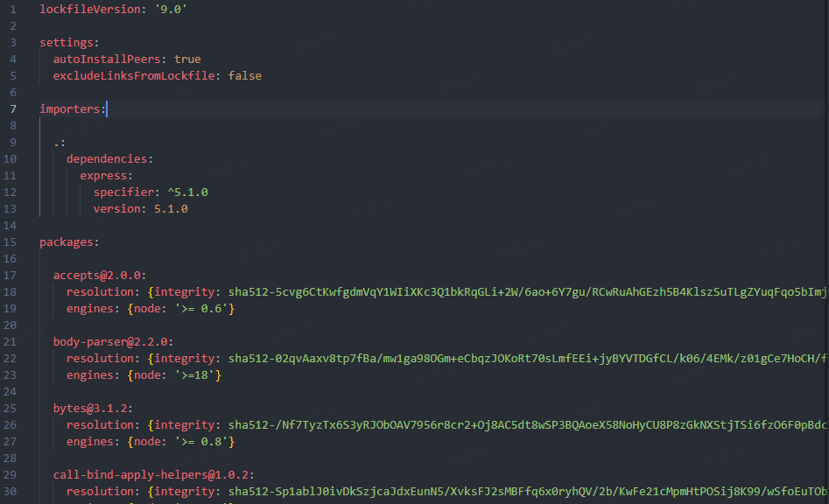The height and width of the screenshot is (504, 829).
Task: Select the ^5.1.0 specifier value
Action: 187,192
